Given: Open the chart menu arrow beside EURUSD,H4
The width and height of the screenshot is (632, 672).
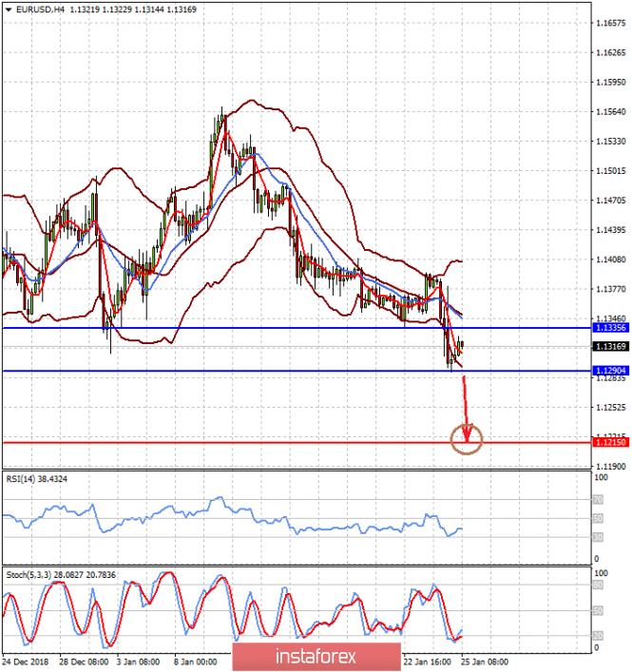Looking at the screenshot, I should [x=8, y=9].
